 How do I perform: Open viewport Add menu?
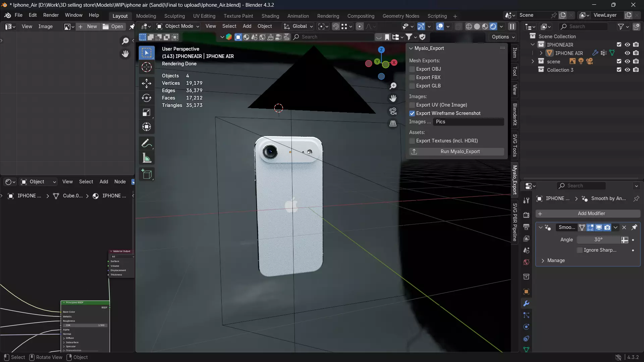(x=247, y=26)
